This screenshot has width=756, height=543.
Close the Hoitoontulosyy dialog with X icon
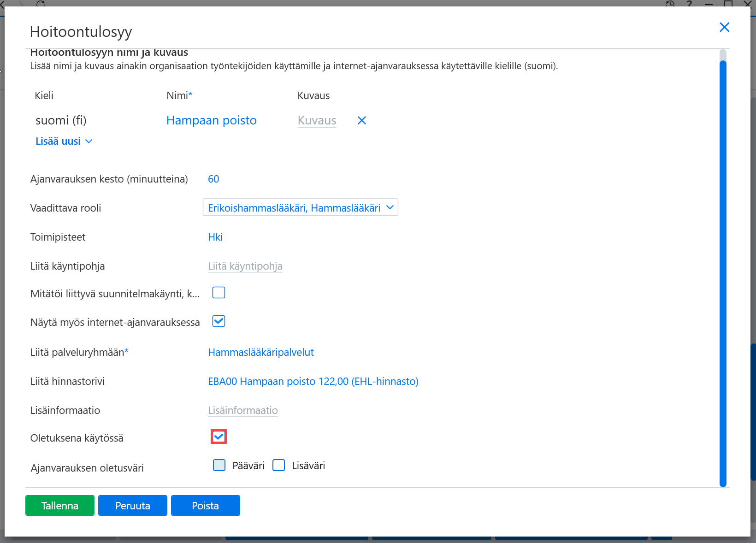[724, 27]
